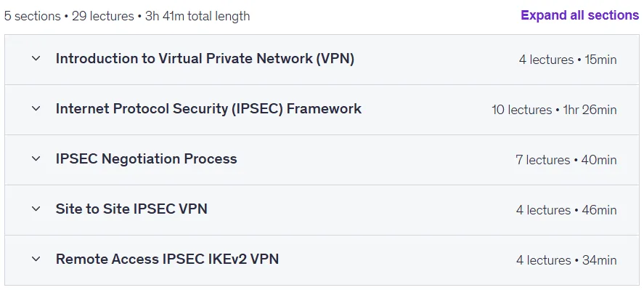Click the '4 lectures • 46min' label
The height and width of the screenshot is (290, 644).
566,210
